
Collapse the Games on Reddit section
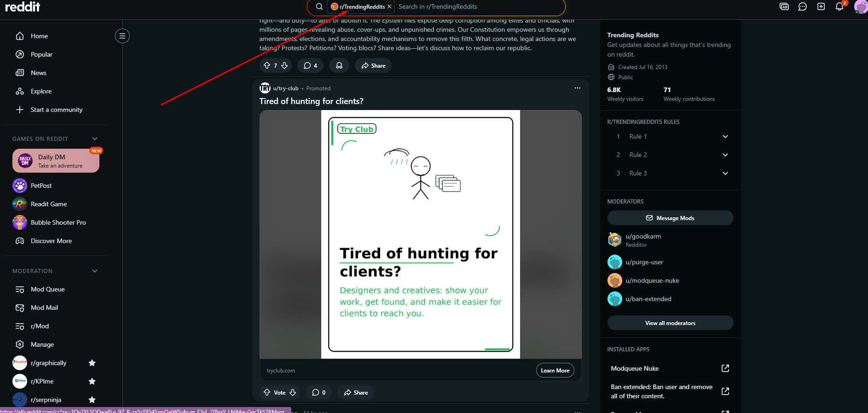95,139
